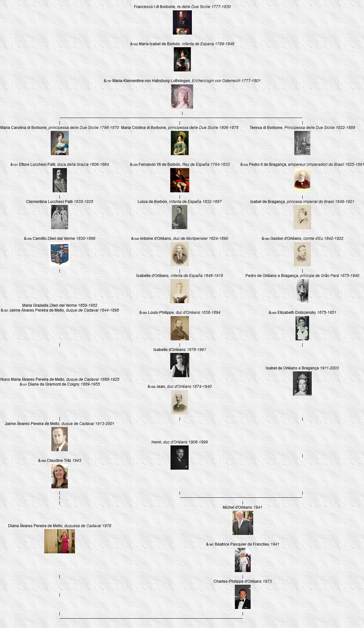
Task: Select Henri duc d'Orléans photo
Action: [180, 458]
